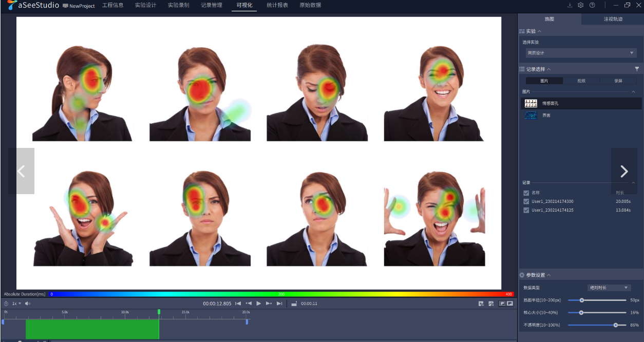
Task: Click the filter funnel icon in 记录选择
Action: coord(637,69)
